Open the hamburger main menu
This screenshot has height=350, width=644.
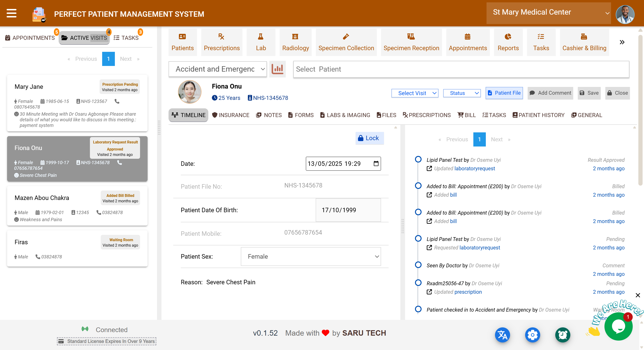point(12,13)
